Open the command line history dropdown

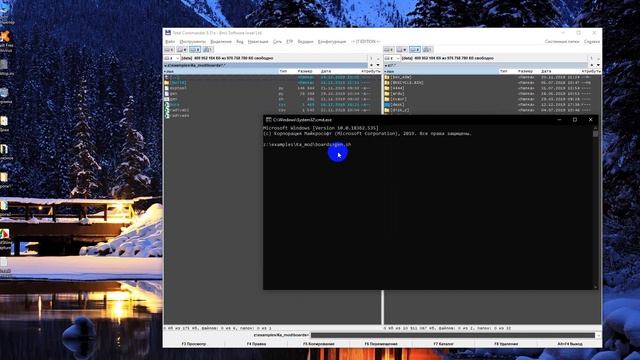[598, 336]
